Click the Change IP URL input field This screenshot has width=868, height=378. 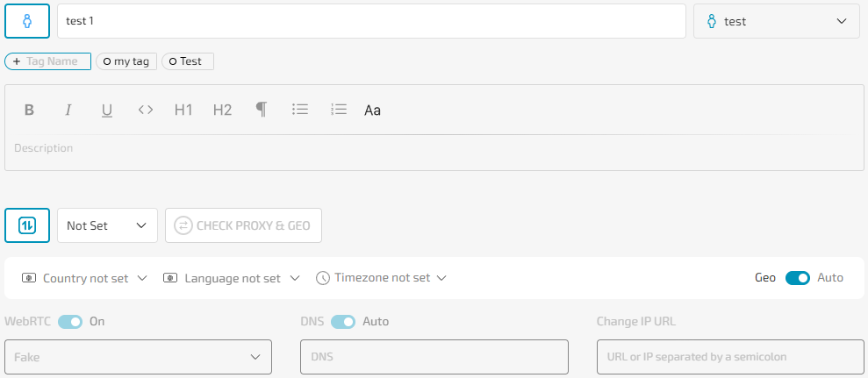click(x=731, y=357)
